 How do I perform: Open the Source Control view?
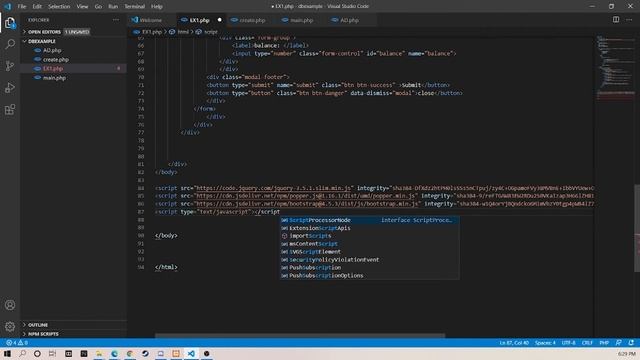pos(10,66)
